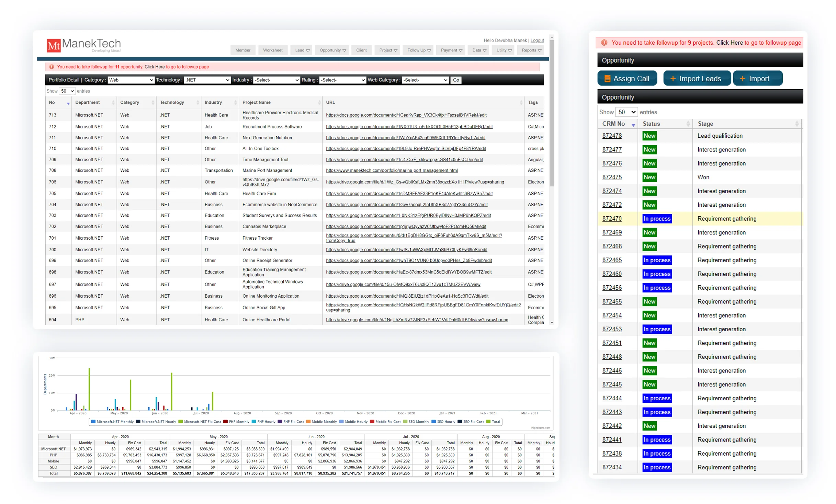Open the Marine Port Management URL
Viewport: 836px width, 504px height.
coord(392,171)
